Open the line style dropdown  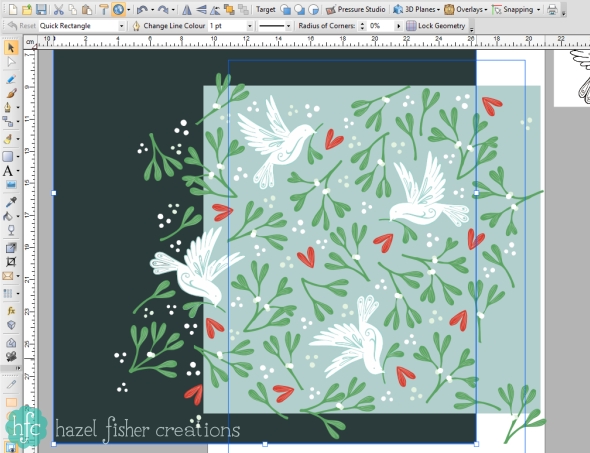coord(288,26)
